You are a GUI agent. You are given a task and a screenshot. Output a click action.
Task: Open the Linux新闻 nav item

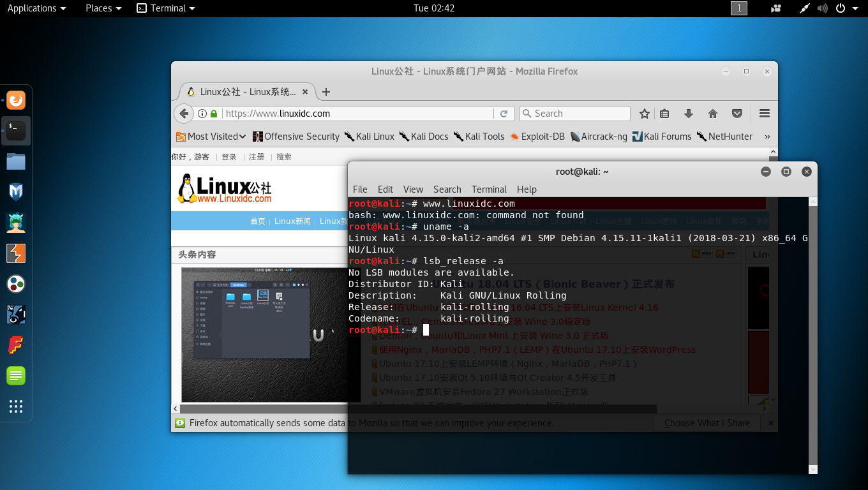[x=292, y=221]
